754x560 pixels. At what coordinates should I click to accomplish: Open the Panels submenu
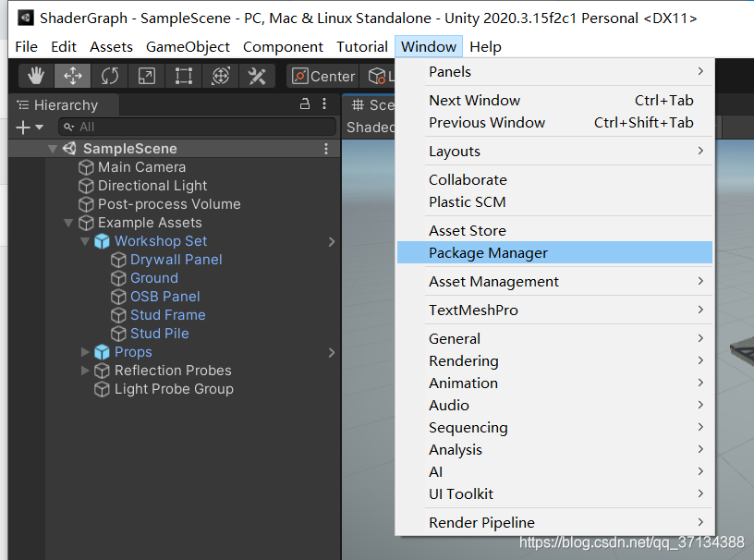tap(555, 72)
